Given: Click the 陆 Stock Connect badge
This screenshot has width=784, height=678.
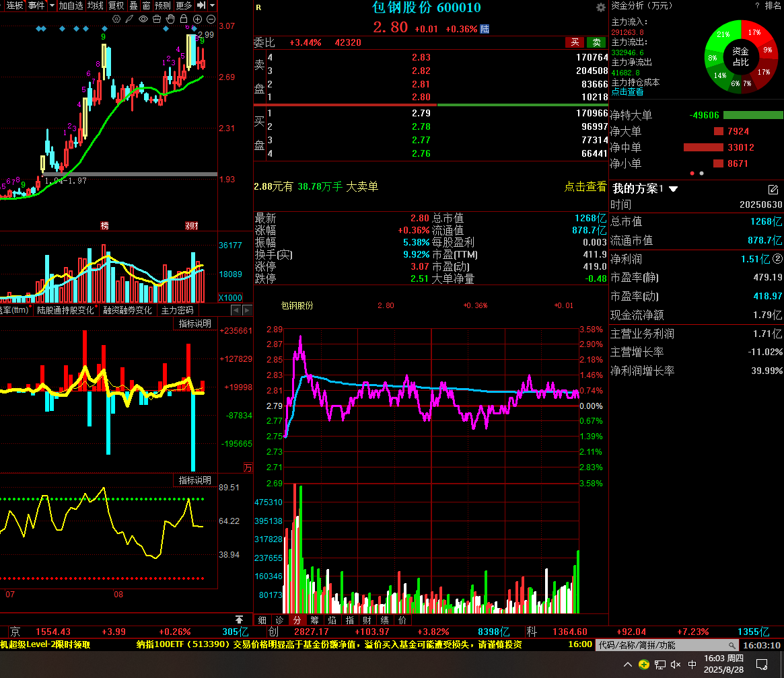Looking at the screenshot, I should [x=485, y=29].
